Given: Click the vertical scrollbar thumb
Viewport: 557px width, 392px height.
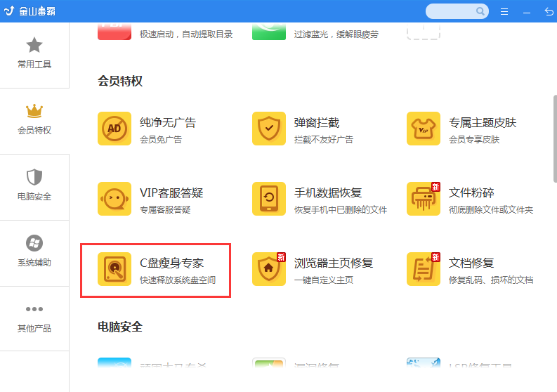Looking at the screenshot, I should click(x=555, y=138).
